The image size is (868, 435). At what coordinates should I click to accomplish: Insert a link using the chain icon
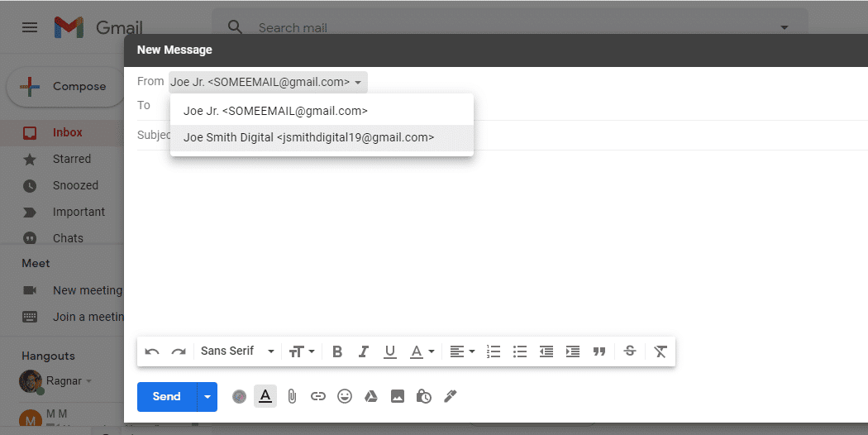click(318, 397)
